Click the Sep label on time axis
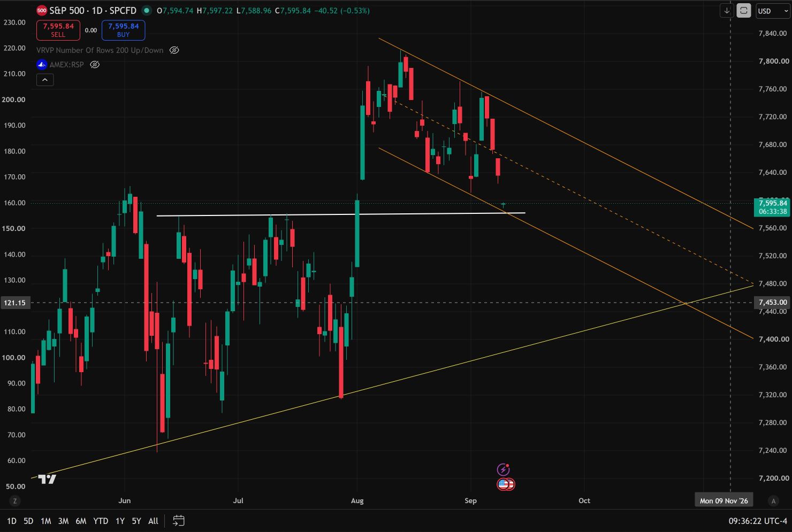The width and height of the screenshot is (792, 532). pos(470,501)
